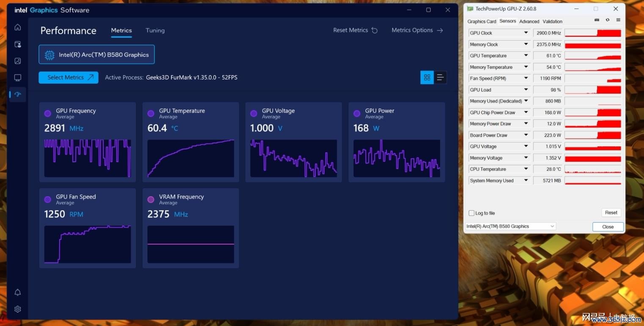Open Notifications bell in Intel sidebar

17,293
